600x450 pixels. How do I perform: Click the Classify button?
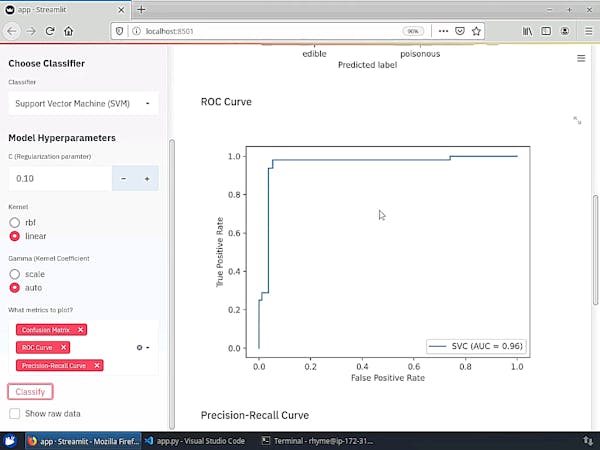[30, 391]
